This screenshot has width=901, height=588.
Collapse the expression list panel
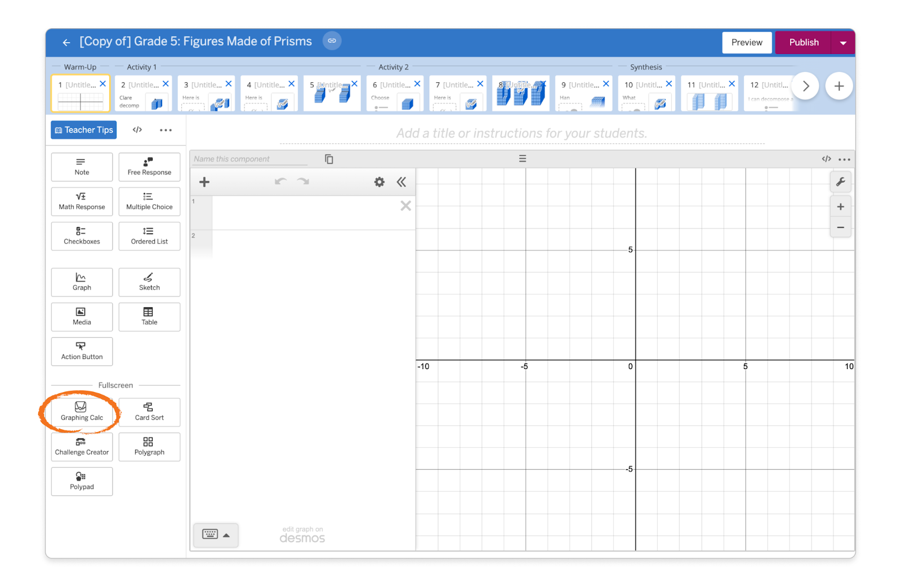pyautogui.click(x=401, y=182)
